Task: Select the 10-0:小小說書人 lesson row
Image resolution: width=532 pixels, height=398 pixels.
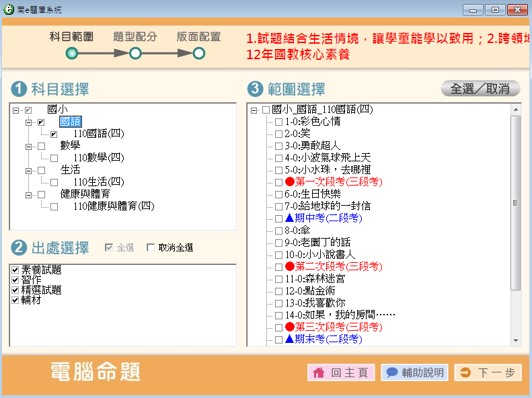Action: click(320, 255)
